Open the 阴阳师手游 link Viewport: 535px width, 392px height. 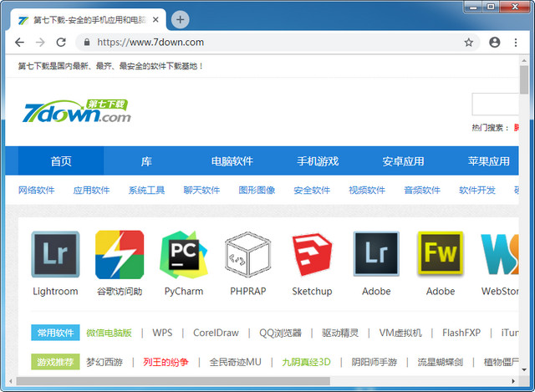[374, 362]
